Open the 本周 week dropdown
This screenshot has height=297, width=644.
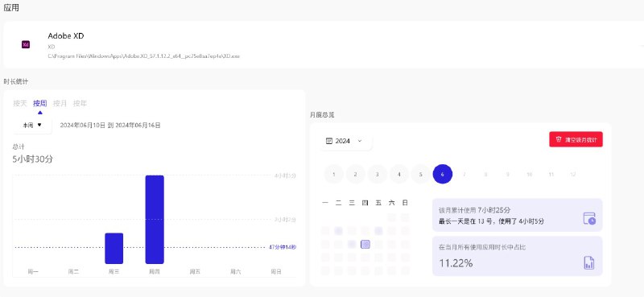[32, 126]
